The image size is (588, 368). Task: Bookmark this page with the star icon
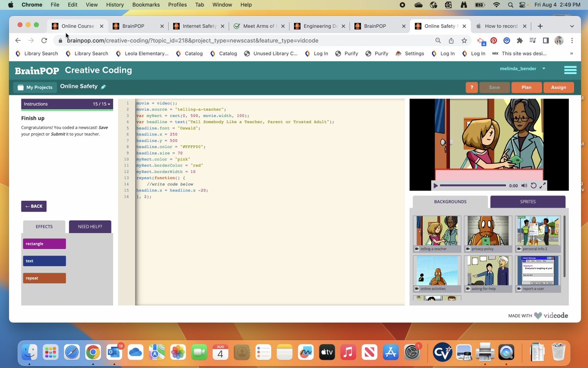(464, 41)
